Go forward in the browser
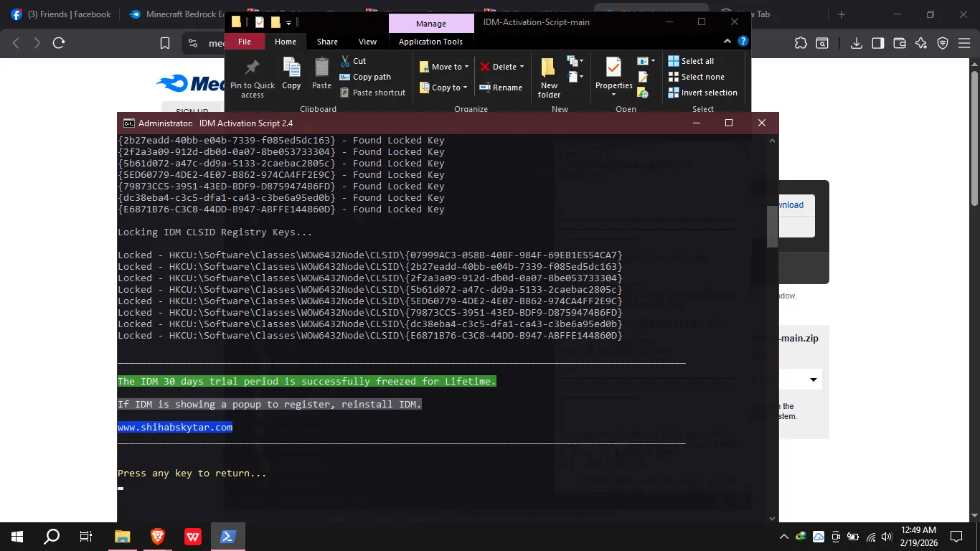 pyautogui.click(x=37, y=43)
